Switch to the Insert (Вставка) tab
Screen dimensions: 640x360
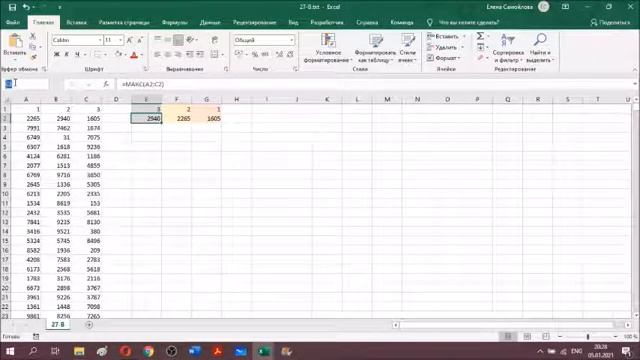77,22
